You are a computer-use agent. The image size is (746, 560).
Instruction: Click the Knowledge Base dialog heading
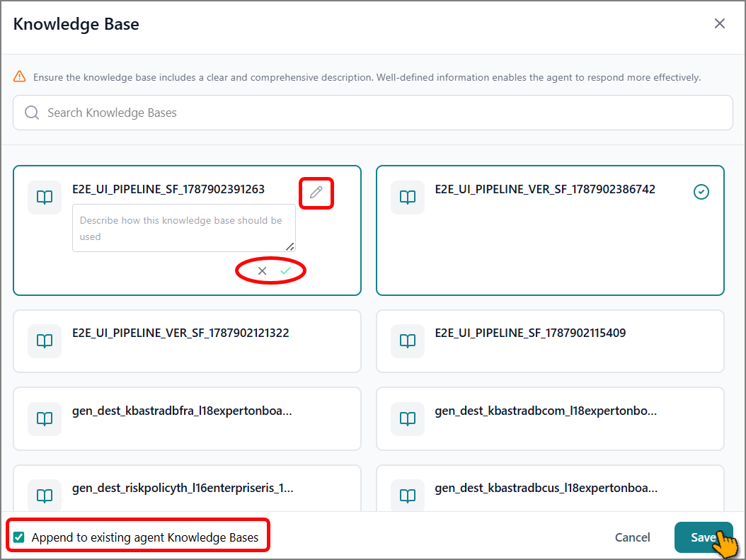[76, 24]
